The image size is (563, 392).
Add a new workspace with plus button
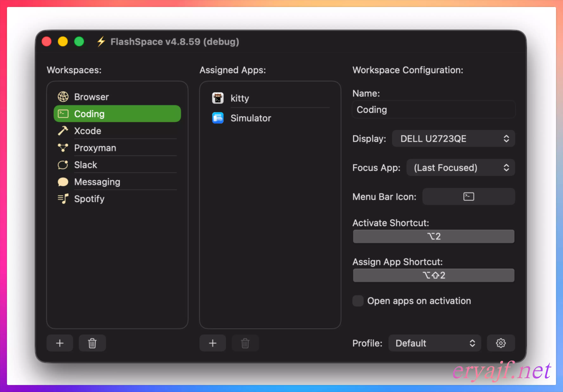[60, 343]
